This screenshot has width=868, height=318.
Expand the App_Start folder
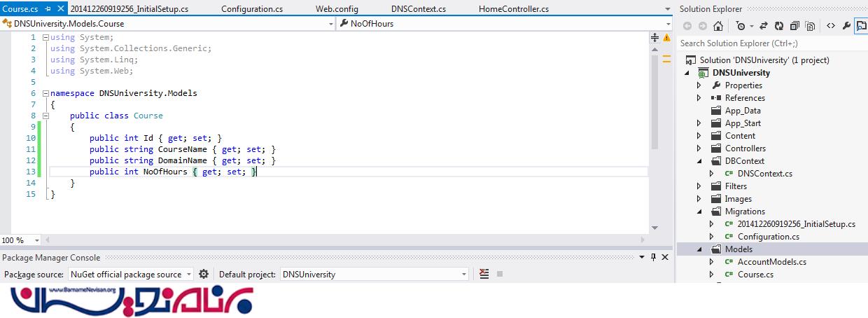699,123
